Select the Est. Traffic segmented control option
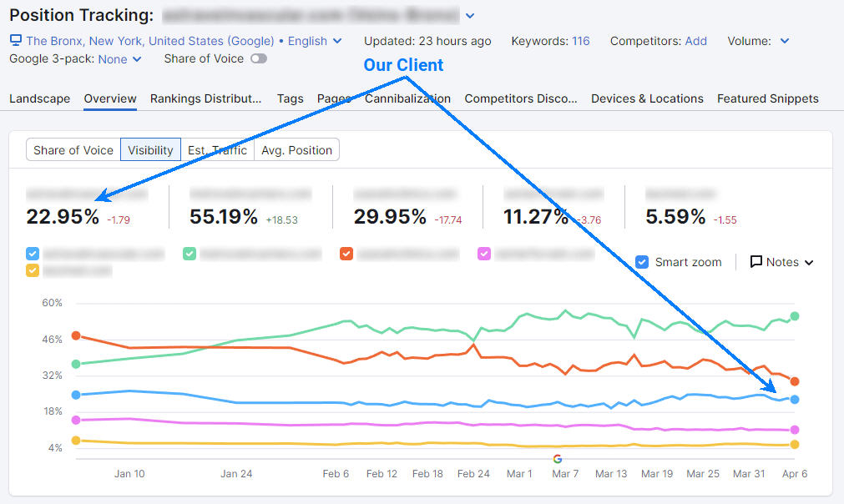844x504 pixels. [217, 149]
